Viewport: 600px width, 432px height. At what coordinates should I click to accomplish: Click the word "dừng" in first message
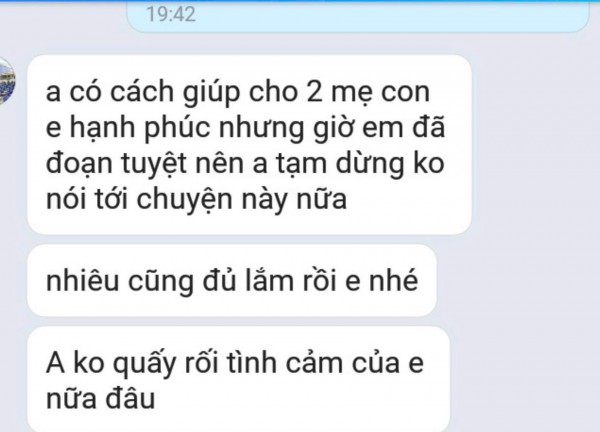(x=370, y=164)
